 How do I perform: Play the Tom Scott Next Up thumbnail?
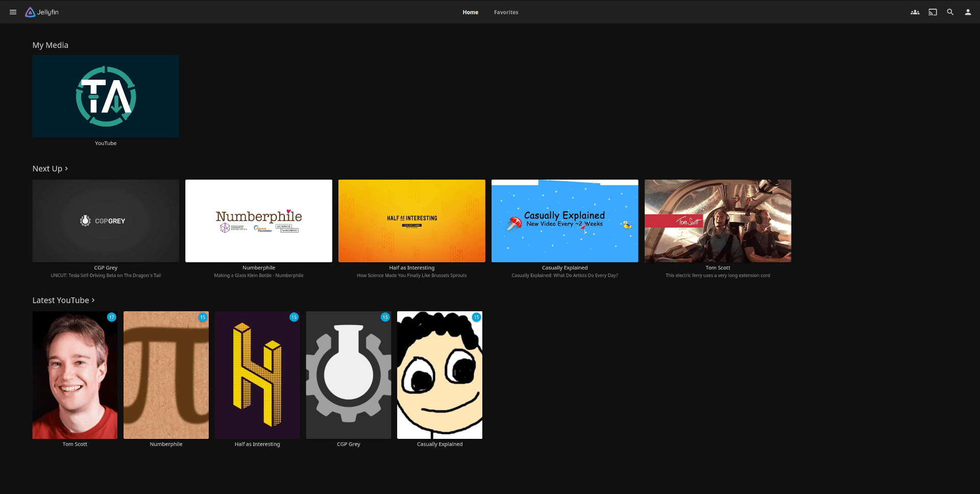718,221
